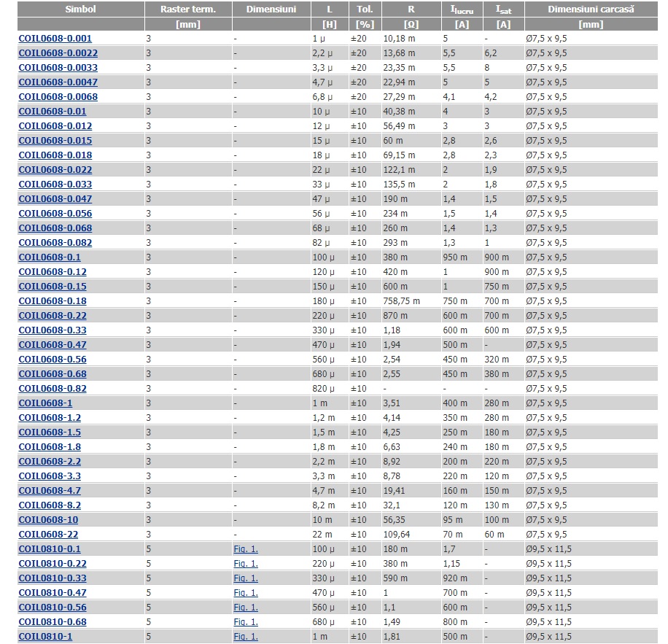Open the COIL0810-0.47 product link

pos(53,593)
